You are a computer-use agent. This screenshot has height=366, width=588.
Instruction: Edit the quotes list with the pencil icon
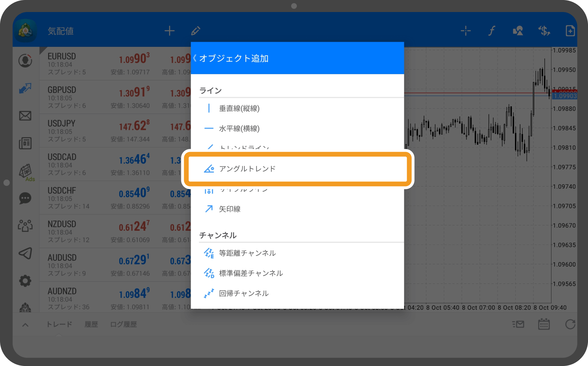(196, 31)
